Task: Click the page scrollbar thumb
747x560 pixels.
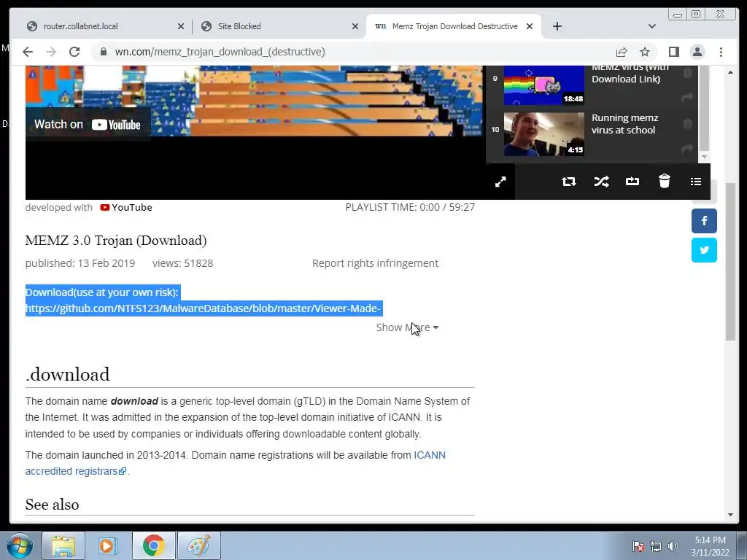Action: (x=730, y=262)
